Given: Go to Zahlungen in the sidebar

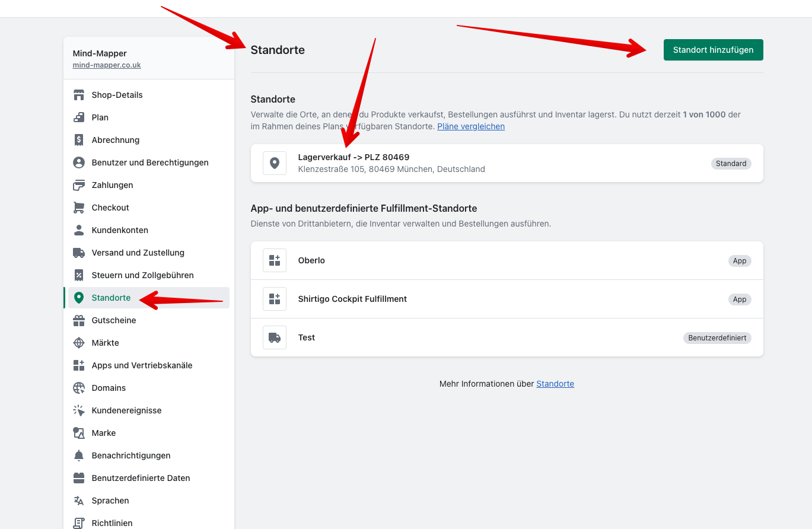Looking at the screenshot, I should (112, 185).
